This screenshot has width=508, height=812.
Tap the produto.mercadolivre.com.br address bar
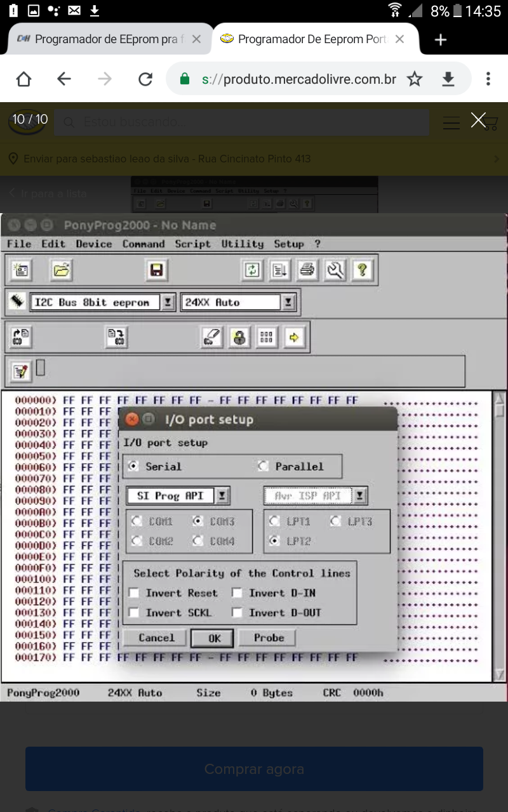tap(298, 79)
